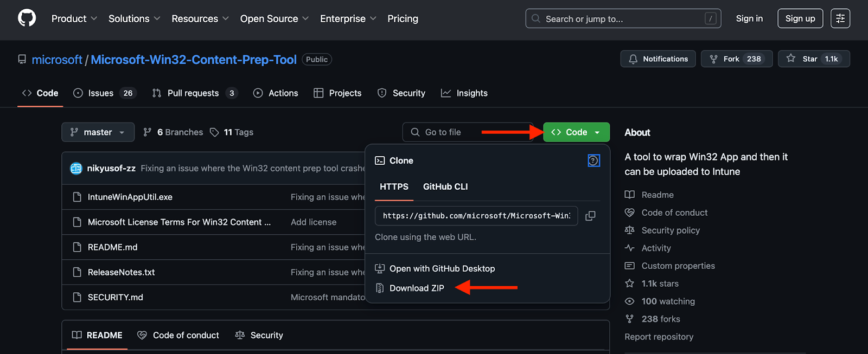Open the 'Add license' commit message
This screenshot has width=868, height=354.
click(x=314, y=222)
